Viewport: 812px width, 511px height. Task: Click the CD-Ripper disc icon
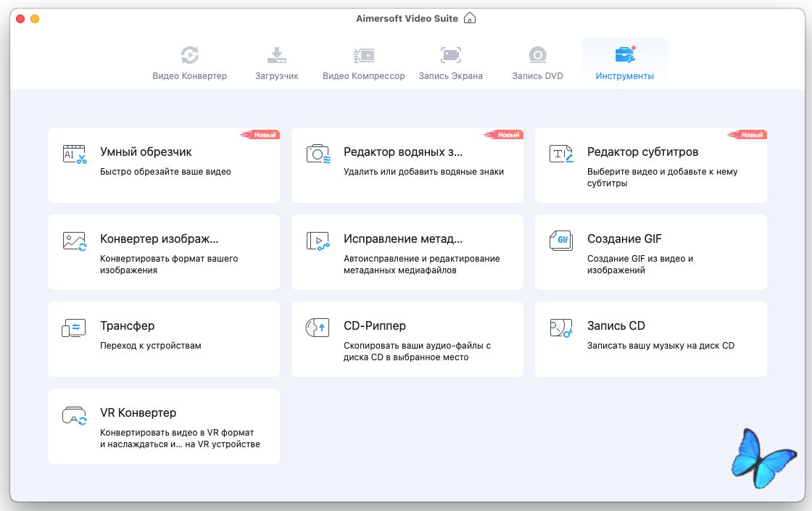[x=318, y=328]
